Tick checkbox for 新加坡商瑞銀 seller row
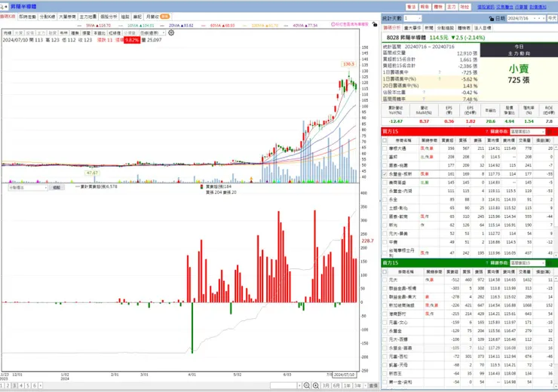This screenshot has height=392, width=558. [x=385, y=305]
